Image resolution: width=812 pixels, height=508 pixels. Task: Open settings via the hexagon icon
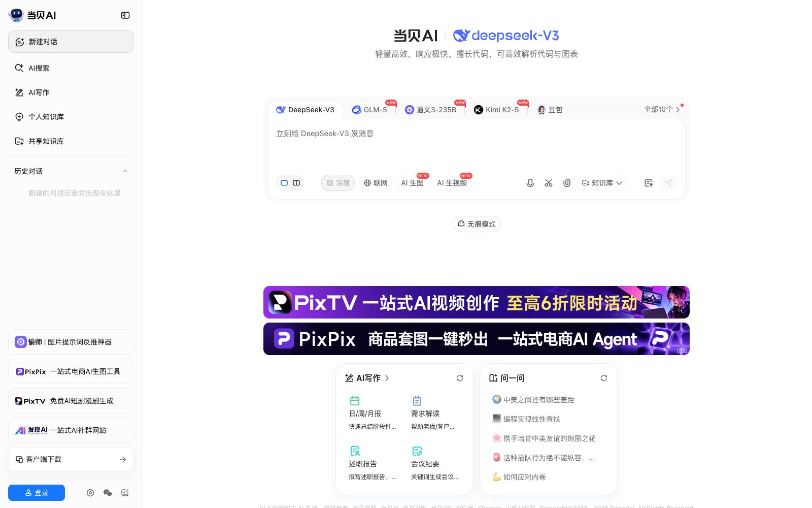[90, 493]
